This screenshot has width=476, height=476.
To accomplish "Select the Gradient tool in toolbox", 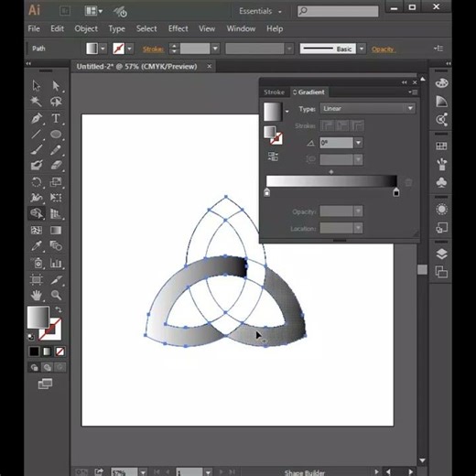I will tap(56, 230).
